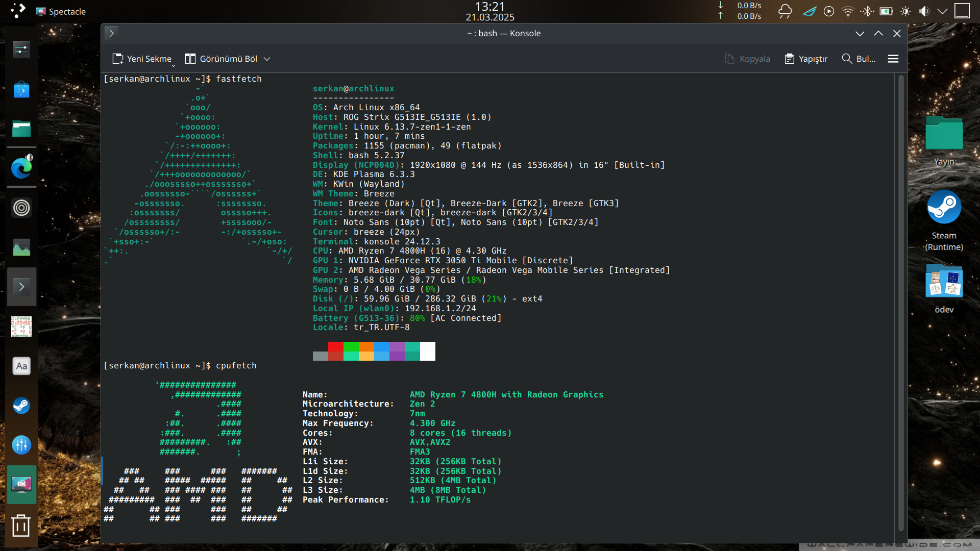980x551 pixels.
Task: Click the "Local IP (wlan0)" line
Action: coord(395,309)
